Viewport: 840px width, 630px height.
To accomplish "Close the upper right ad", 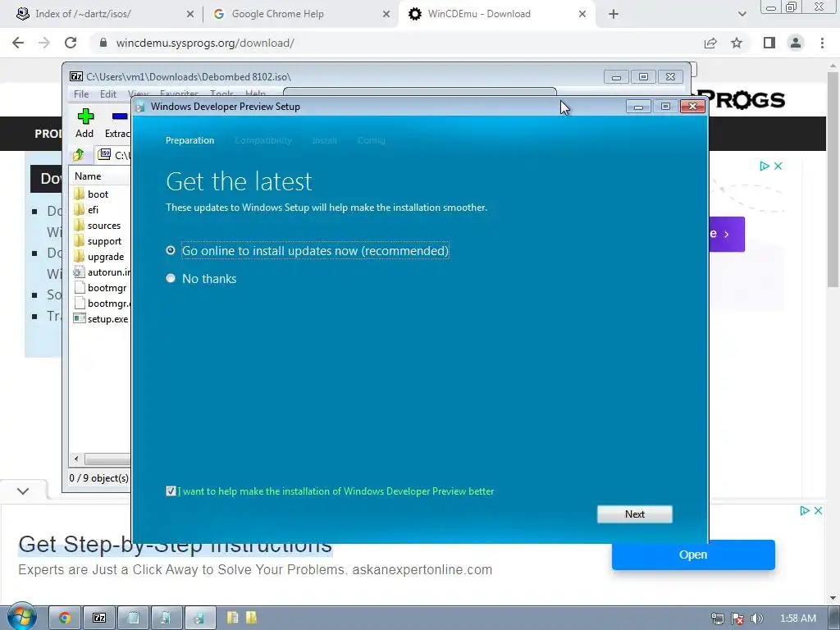I will coord(778,166).
